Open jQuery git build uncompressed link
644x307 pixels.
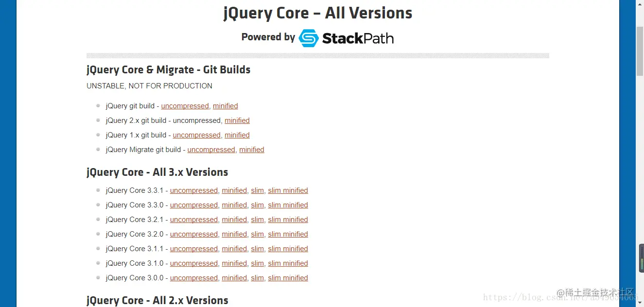coord(185,106)
